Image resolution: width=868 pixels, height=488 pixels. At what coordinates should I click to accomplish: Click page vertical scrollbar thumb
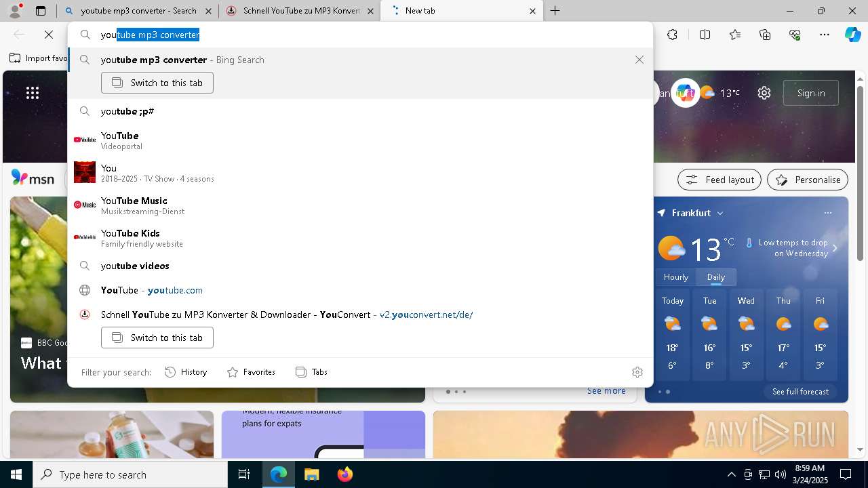coord(860,173)
